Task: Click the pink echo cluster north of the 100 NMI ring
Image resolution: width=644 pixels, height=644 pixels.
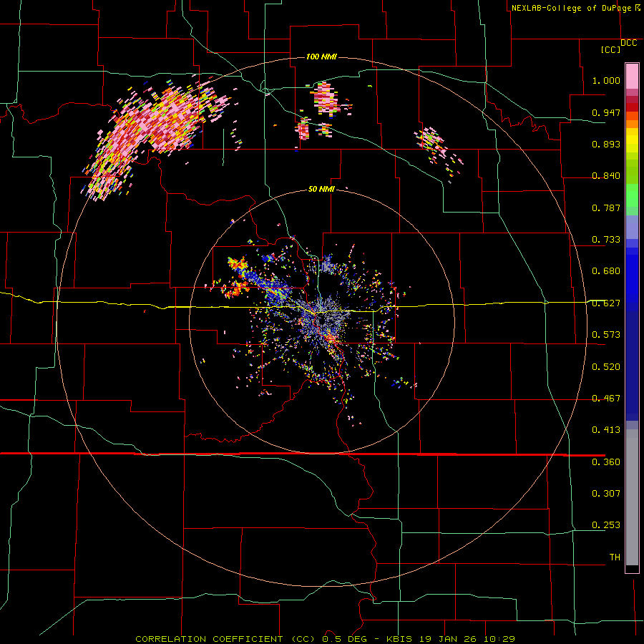Action: [326, 99]
